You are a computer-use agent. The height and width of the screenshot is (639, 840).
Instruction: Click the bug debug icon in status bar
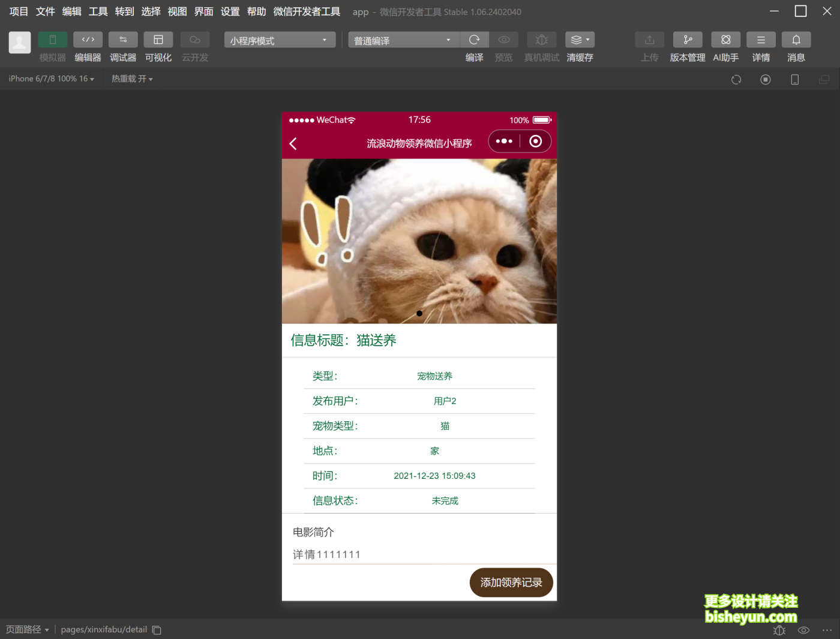point(779,630)
